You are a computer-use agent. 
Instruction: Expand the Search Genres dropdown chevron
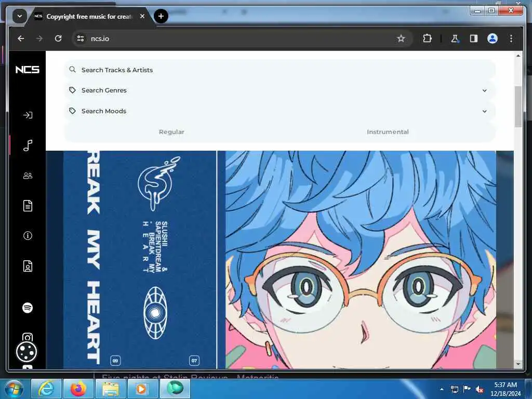point(485,90)
